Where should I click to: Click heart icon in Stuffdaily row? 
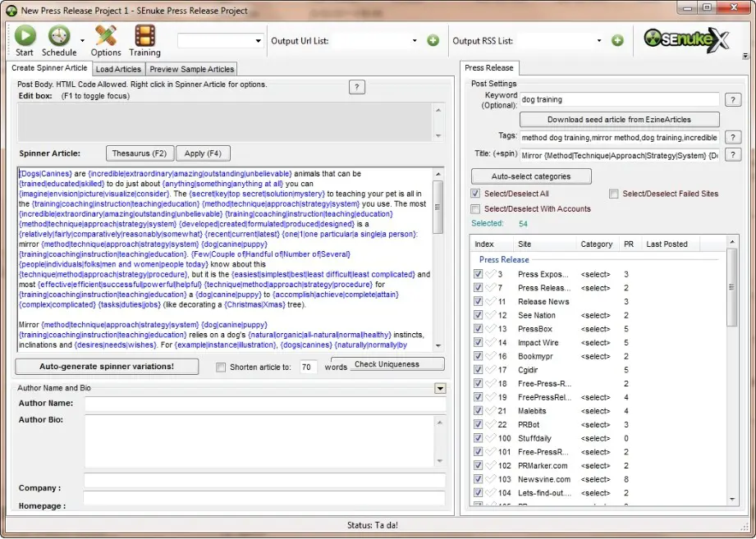point(490,438)
